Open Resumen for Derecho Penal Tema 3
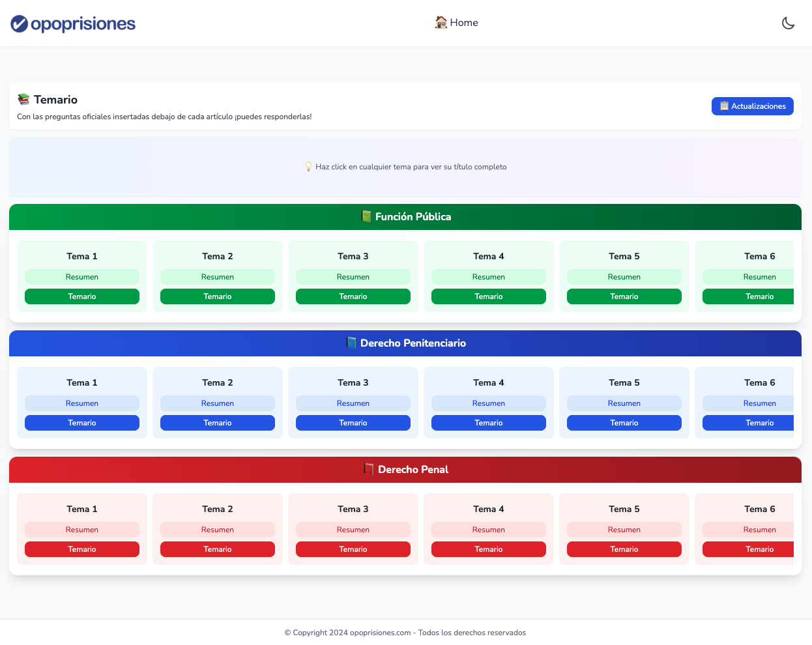 click(x=353, y=530)
